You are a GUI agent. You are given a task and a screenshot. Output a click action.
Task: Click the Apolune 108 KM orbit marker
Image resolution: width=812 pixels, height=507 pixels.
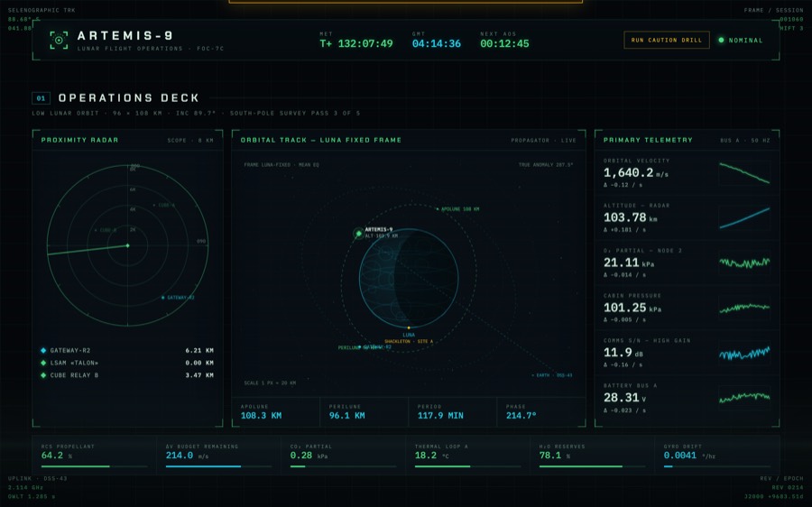(437, 209)
